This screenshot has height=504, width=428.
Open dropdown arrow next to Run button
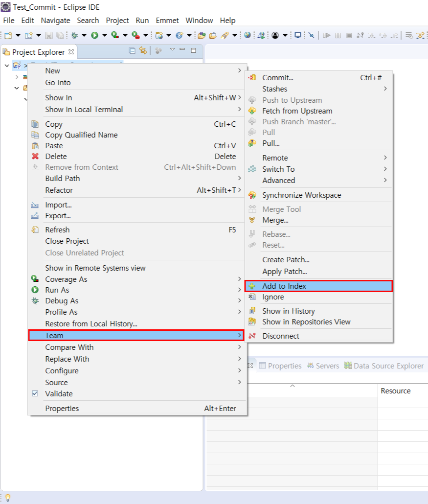pyautogui.click(x=104, y=35)
